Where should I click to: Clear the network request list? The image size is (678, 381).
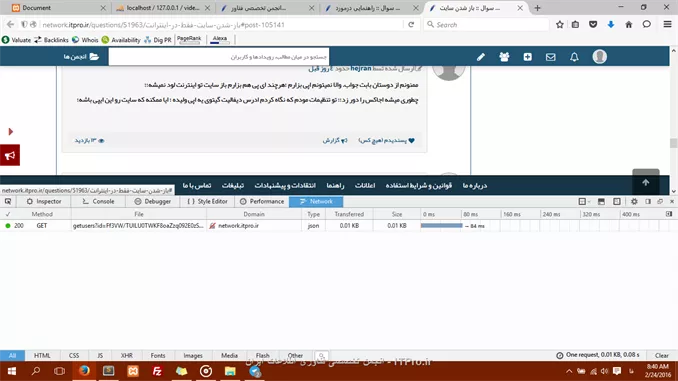coord(662,355)
